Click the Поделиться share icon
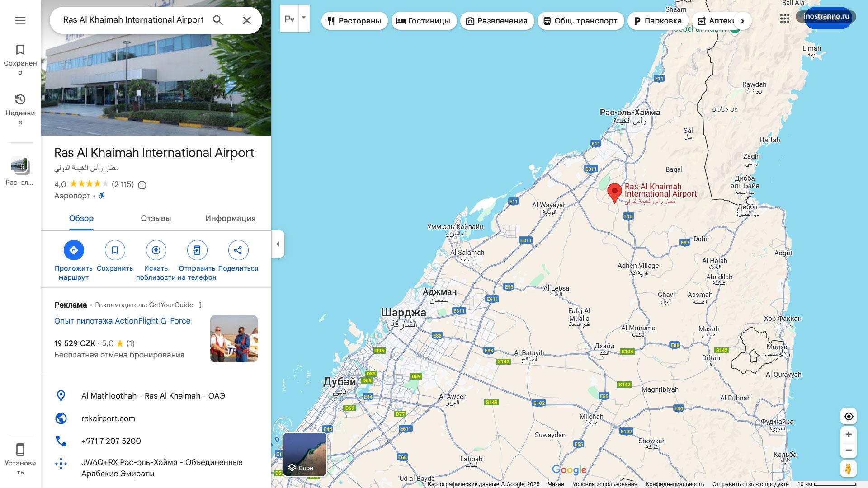 coord(238,250)
